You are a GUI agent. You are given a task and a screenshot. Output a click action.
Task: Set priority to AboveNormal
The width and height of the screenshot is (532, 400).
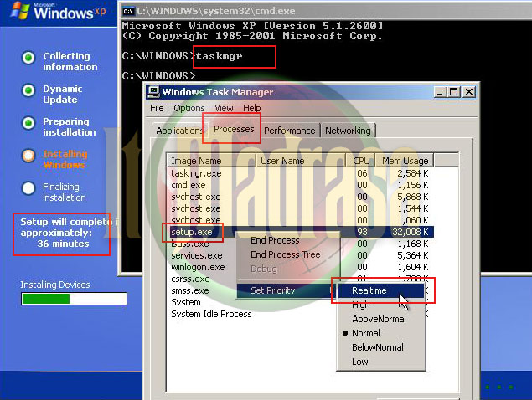[x=380, y=319]
